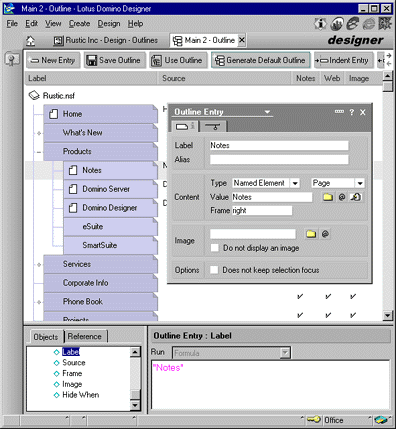Switch to the Objects tab
Viewport: 396px width, 429px height.
point(46,337)
